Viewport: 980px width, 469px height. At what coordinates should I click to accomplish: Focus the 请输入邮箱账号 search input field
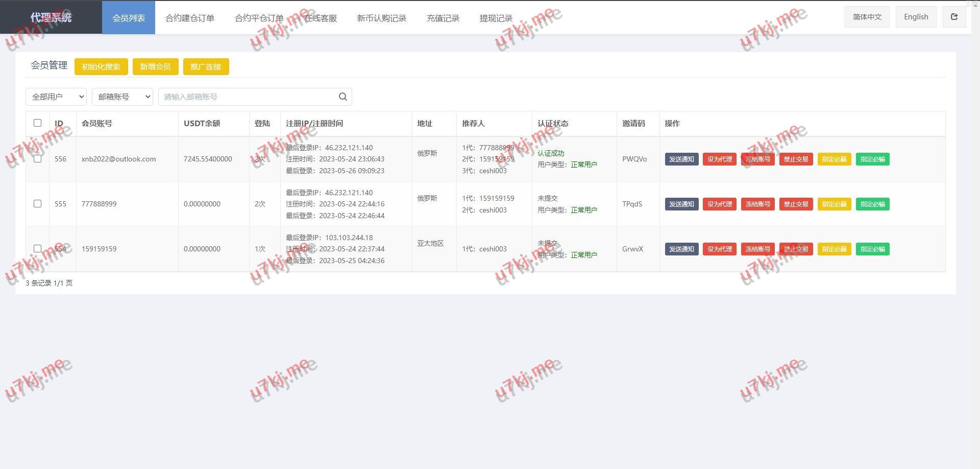pos(248,97)
